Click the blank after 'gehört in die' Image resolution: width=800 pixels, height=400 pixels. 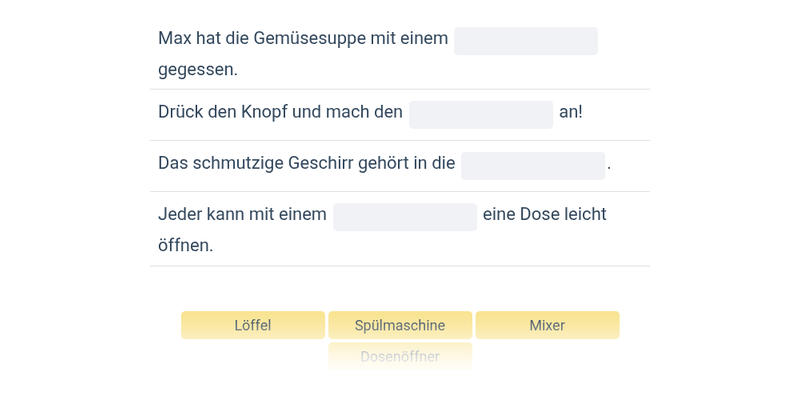(x=533, y=165)
